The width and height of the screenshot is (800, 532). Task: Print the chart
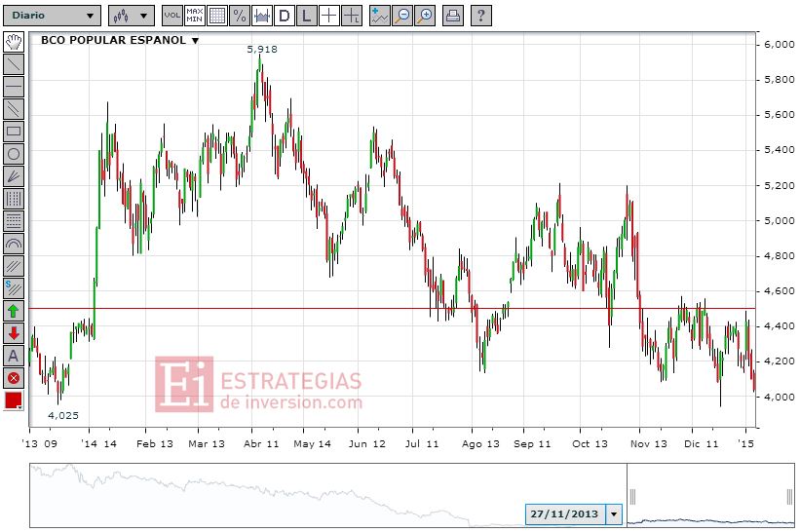[452, 16]
